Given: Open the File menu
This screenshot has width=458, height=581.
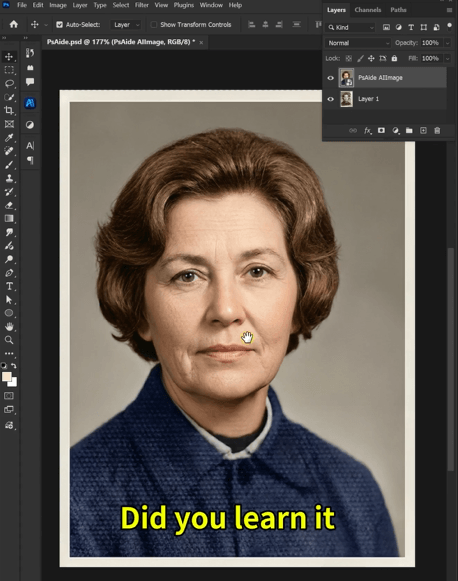Looking at the screenshot, I should pyautogui.click(x=22, y=5).
